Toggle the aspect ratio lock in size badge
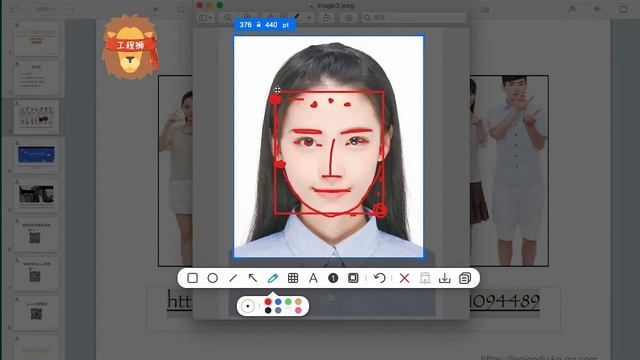This screenshot has width=640, height=360. [x=258, y=25]
